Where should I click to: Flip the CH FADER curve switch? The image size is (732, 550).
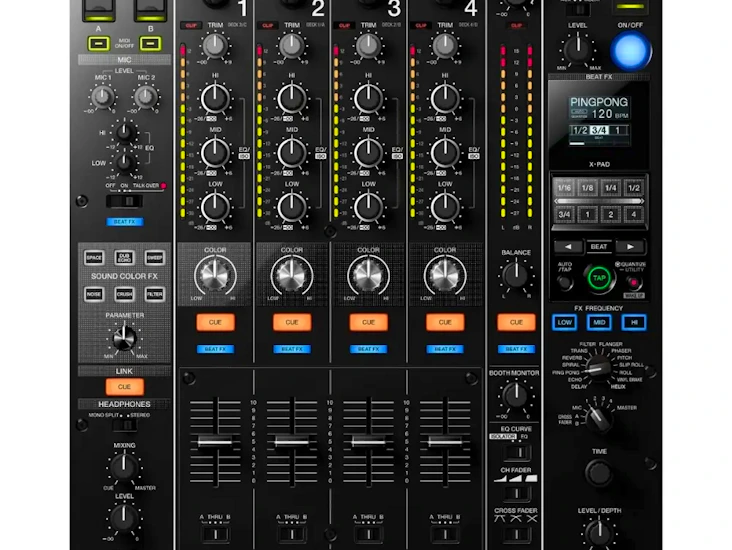[x=516, y=494]
